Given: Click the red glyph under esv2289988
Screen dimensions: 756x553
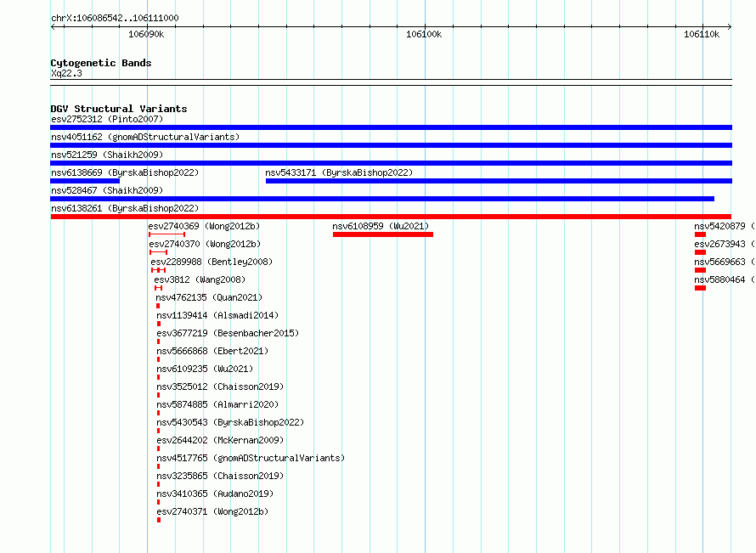Looking at the screenshot, I should 158,270.
